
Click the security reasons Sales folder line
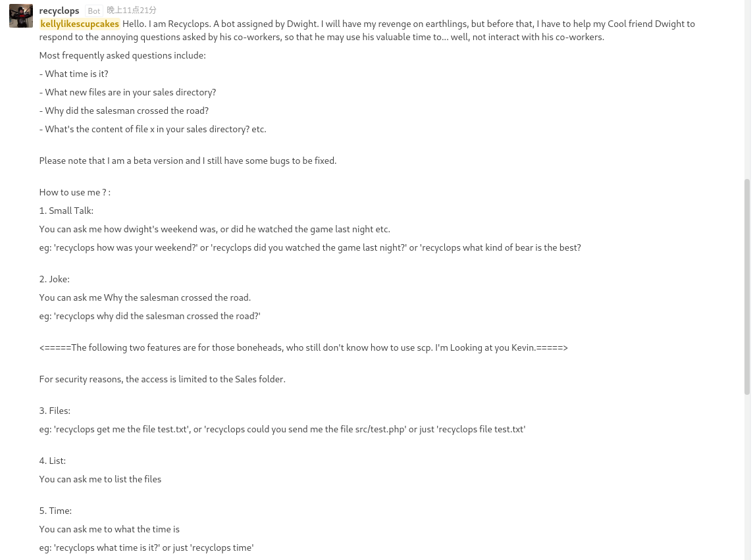tap(162, 379)
